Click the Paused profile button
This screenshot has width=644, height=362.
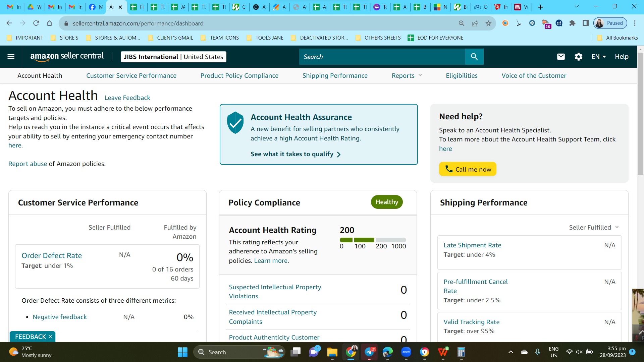click(610, 23)
